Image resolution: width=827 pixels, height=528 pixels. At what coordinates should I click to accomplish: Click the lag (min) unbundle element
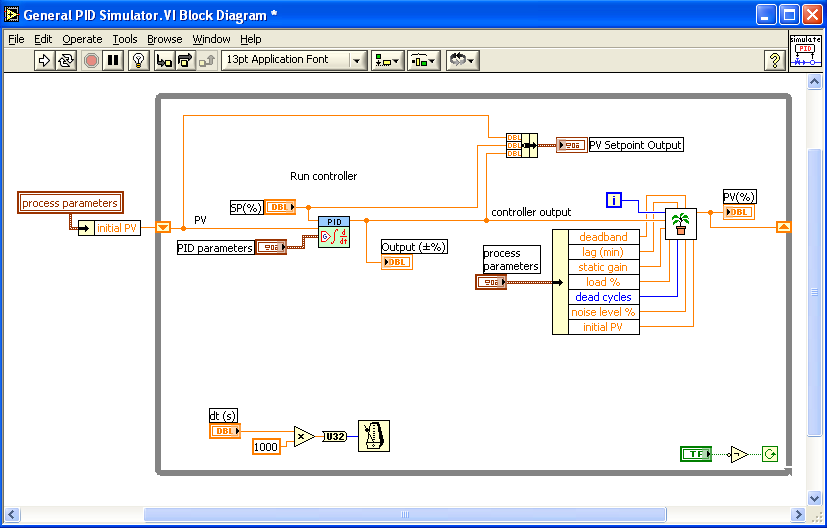603,252
